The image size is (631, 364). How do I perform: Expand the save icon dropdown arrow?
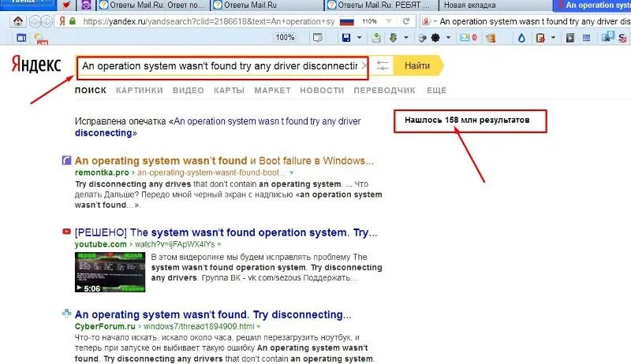(359, 38)
